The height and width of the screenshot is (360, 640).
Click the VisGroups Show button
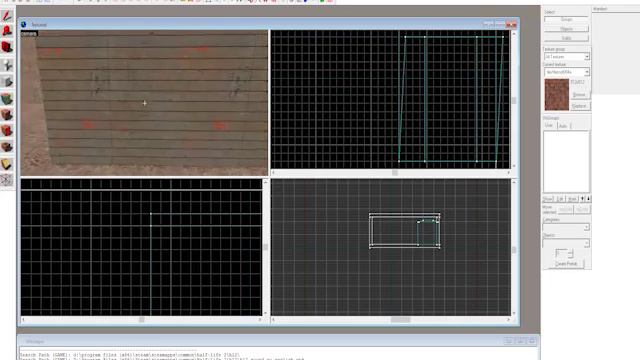pyautogui.click(x=548, y=199)
